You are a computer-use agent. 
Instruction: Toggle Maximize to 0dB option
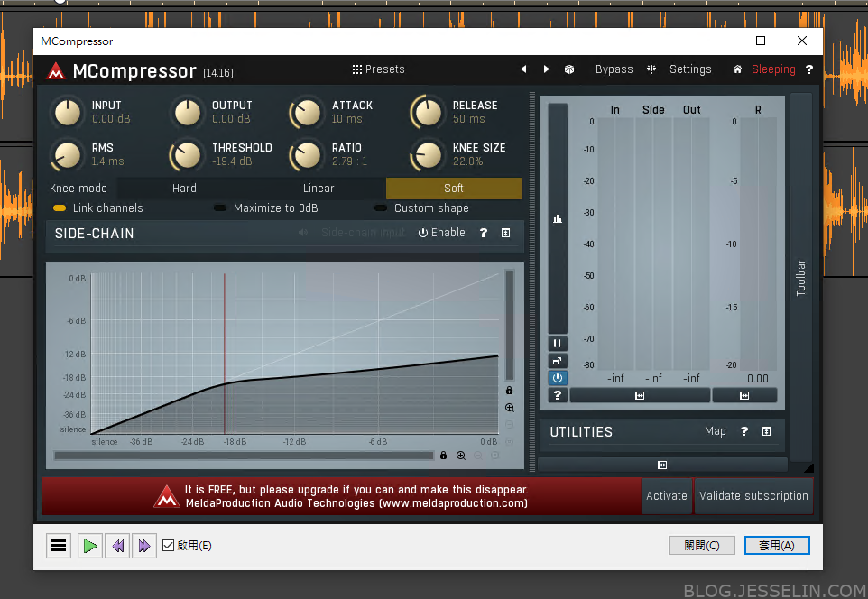(265, 208)
